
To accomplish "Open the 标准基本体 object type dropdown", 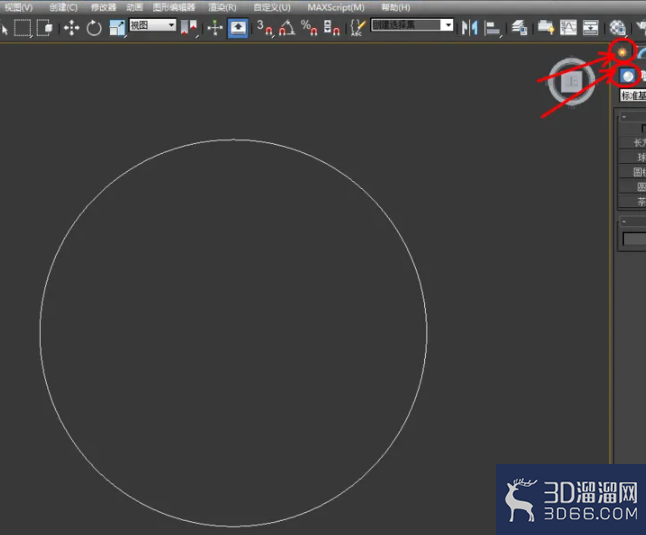I will [633, 96].
